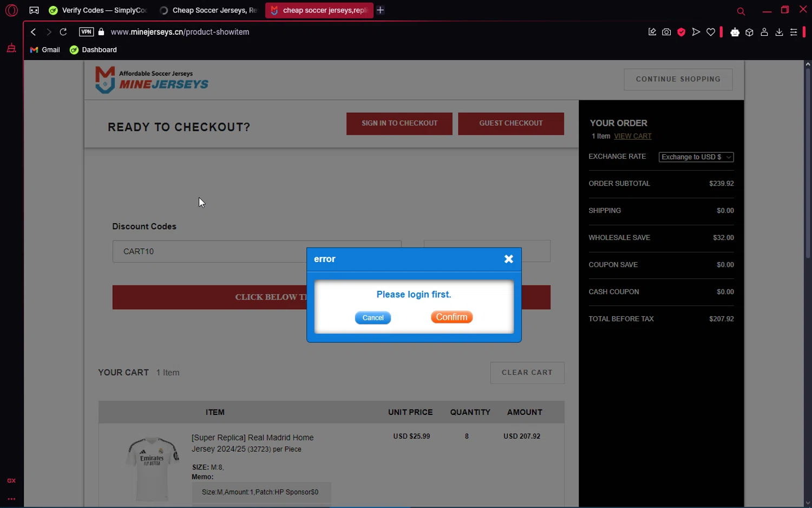Click the WHOLESALE SAVE value $32.00
This screenshot has width=812, height=508.
723,238
